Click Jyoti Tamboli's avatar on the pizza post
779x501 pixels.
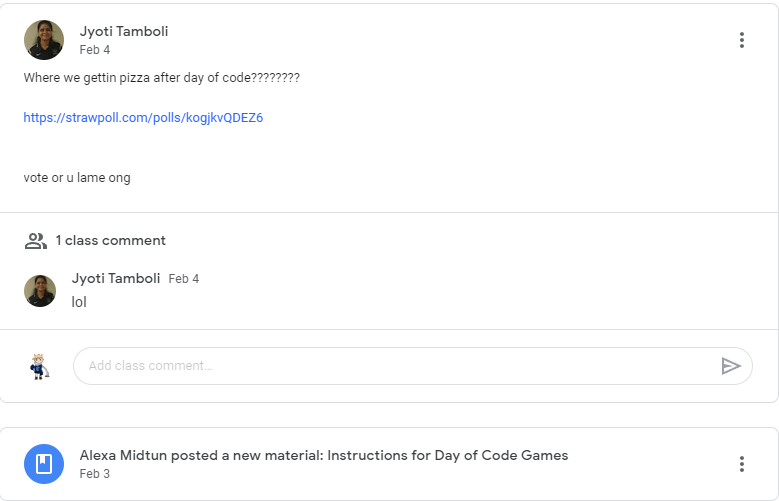point(43,40)
